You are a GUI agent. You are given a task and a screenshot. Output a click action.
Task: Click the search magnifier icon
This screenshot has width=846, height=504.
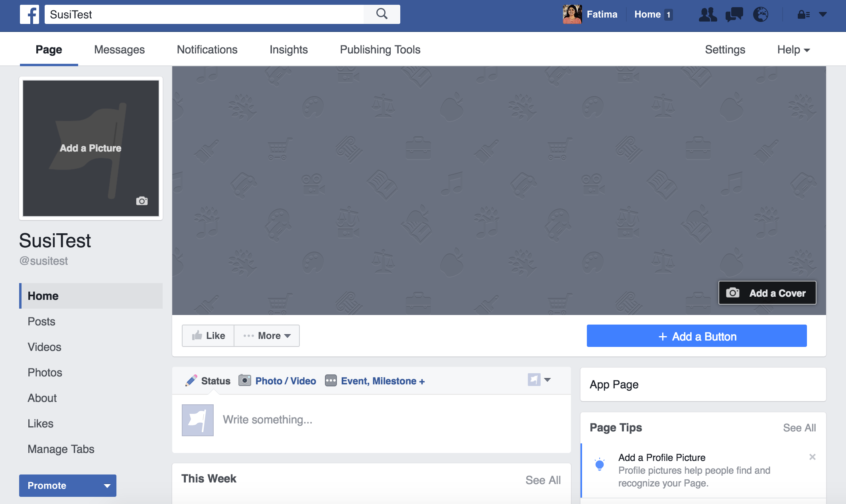(x=382, y=14)
